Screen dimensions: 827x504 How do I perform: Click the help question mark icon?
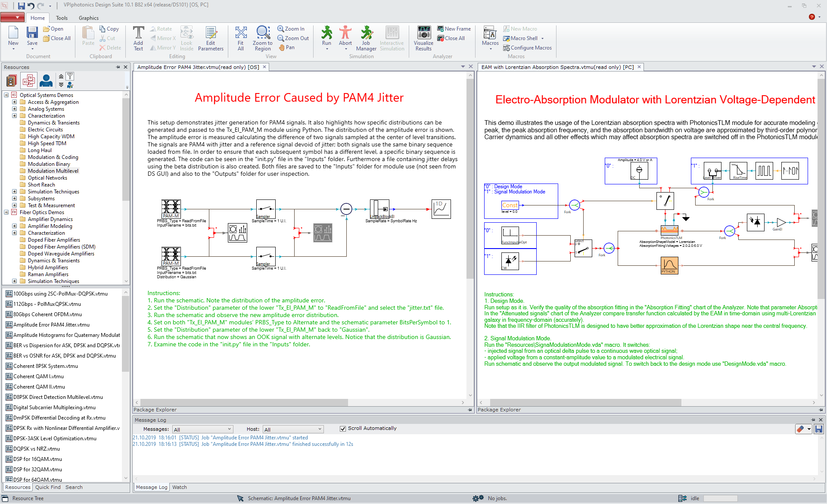click(811, 17)
